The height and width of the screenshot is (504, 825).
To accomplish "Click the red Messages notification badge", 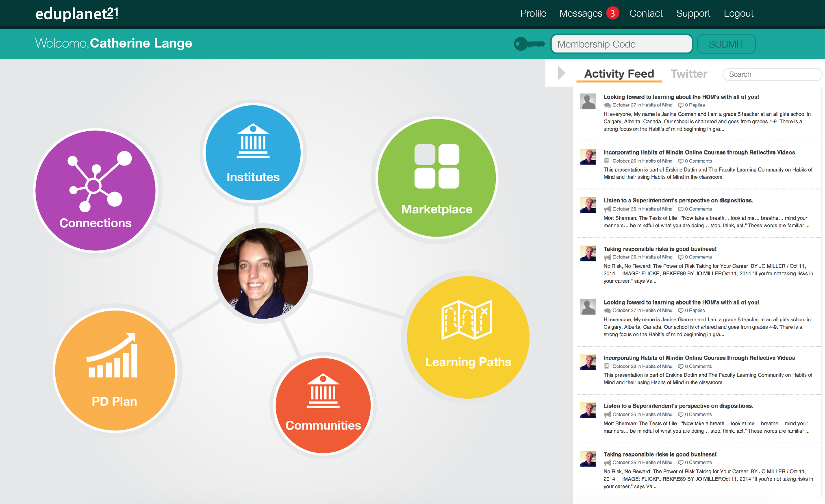I will click(x=612, y=13).
